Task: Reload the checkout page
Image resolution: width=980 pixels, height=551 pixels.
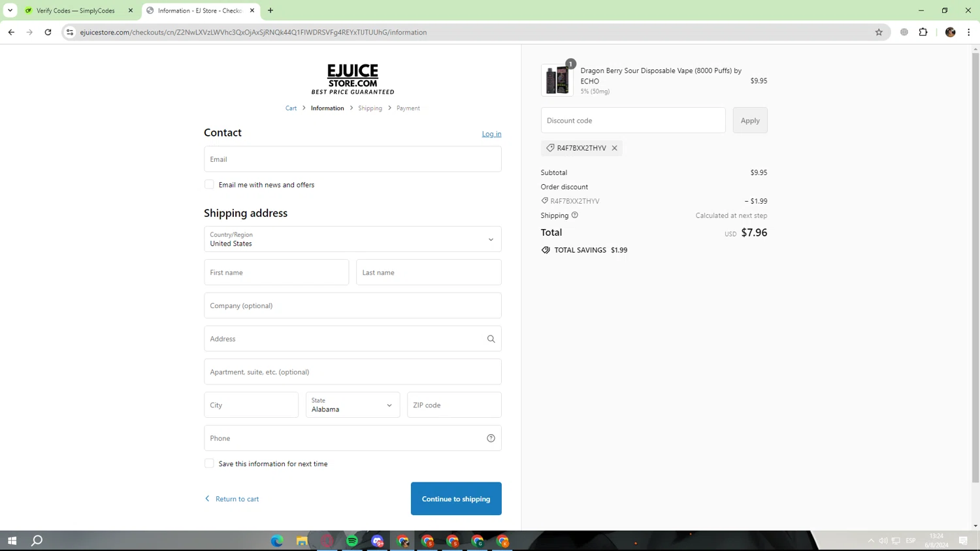Action: [48, 32]
